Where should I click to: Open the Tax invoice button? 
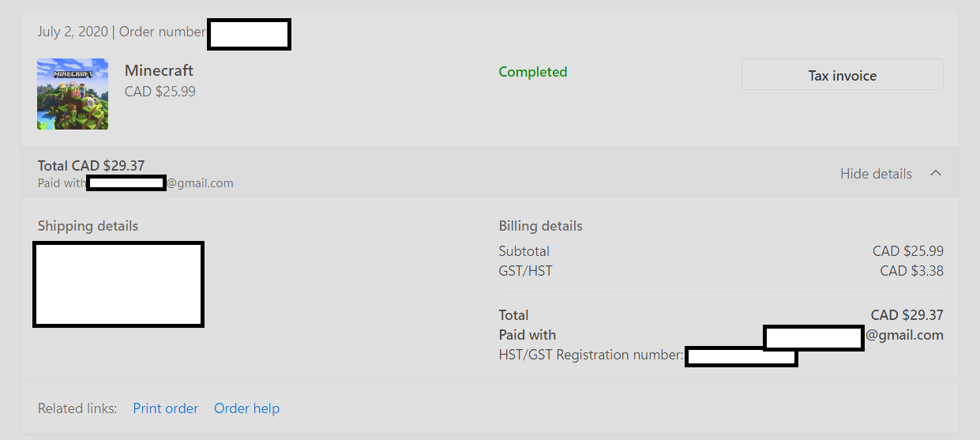[x=842, y=75]
